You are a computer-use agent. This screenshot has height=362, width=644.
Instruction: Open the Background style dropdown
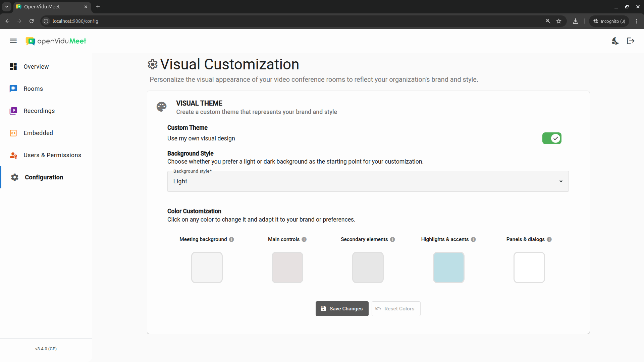368,181
